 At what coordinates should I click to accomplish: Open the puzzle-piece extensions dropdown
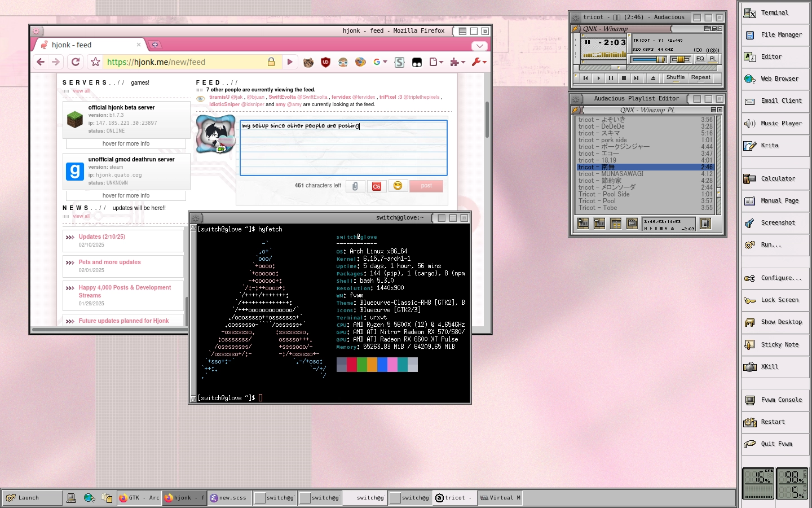(457, 62)
